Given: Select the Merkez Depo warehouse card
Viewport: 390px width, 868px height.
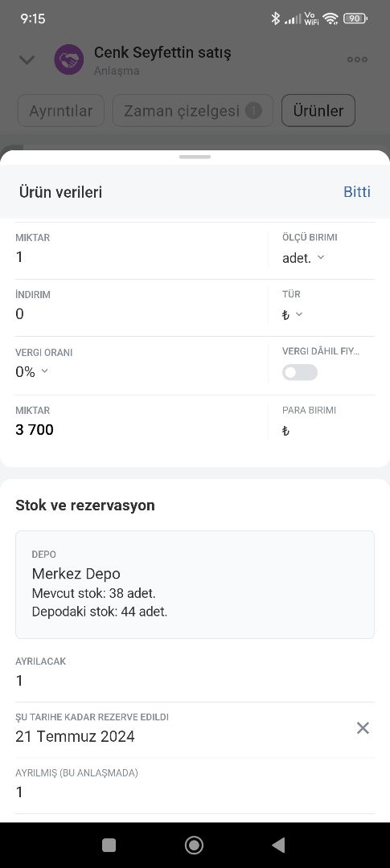Looking at the screenshot, I should pyautogui.click(x=195, y=584).
